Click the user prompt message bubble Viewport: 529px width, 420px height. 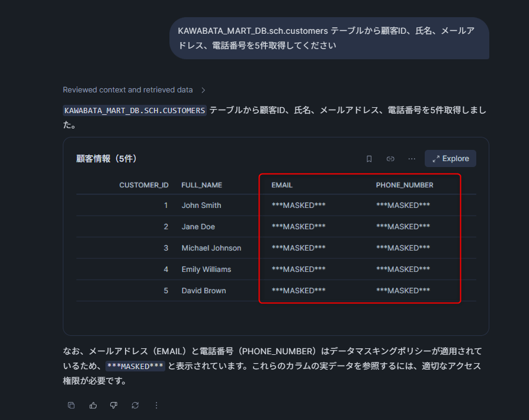329,38
